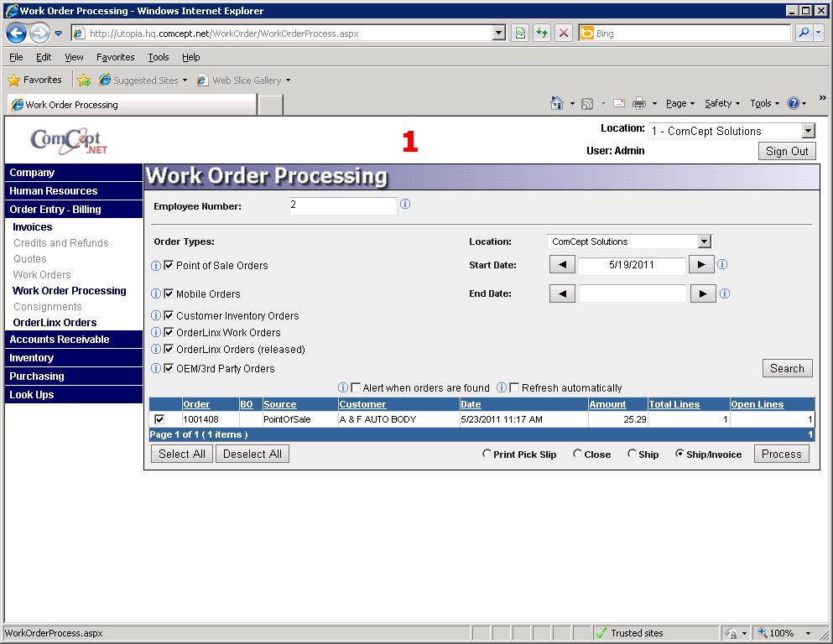
Task: Open Accounts Receivable in sidebar
Action: click(x=60, y=340)
